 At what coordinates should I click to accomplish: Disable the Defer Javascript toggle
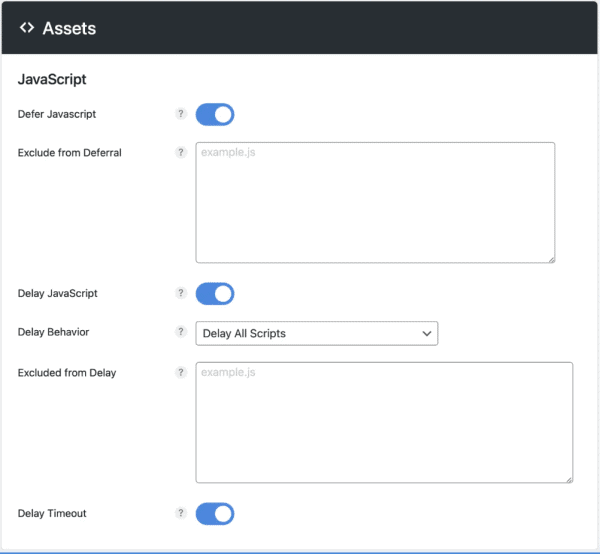tap(215, 114)
